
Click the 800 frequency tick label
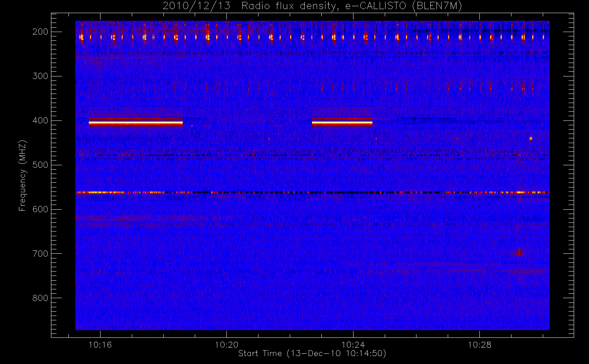pos(40,298)
